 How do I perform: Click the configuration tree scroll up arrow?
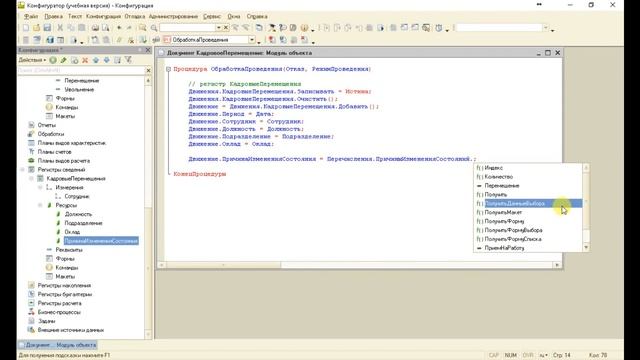pos(148,81)
